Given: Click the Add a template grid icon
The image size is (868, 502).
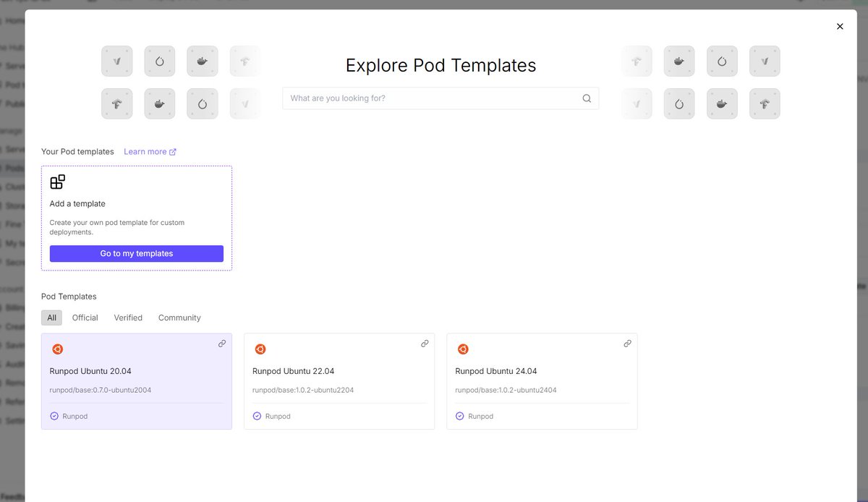Looking at the screenshot, I should coord(58,182).
